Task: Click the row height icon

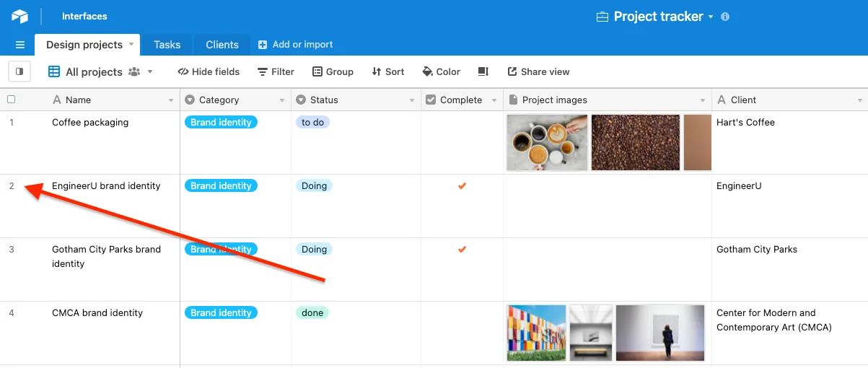Action: click(x=483, y=71)
